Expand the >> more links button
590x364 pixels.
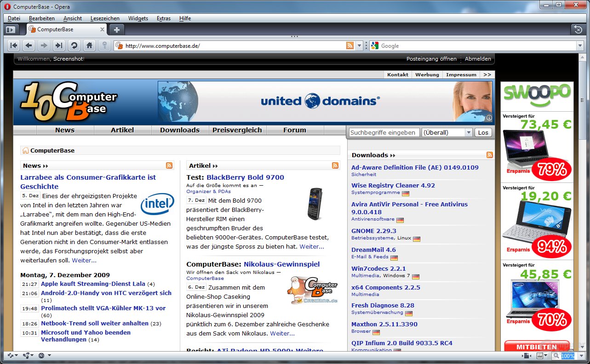coord(487,74)
